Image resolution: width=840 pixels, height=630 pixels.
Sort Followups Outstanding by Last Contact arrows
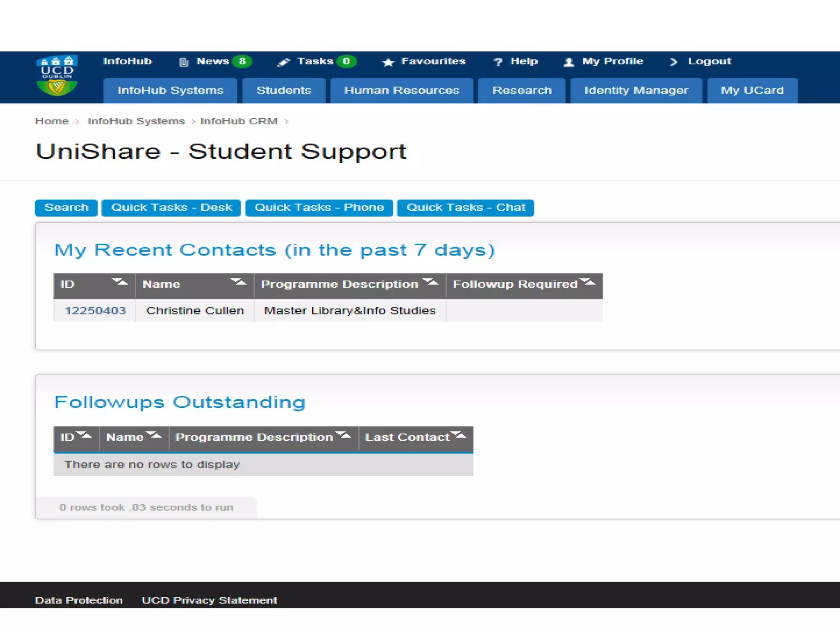click(458, 435)
